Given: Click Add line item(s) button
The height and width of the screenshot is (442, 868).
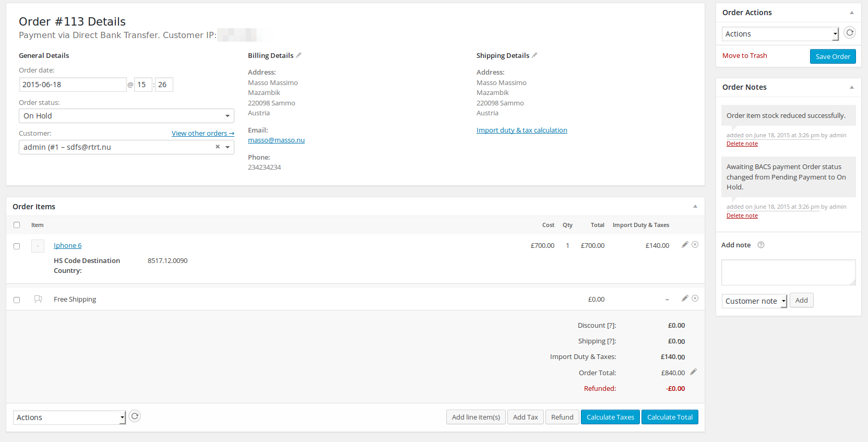Looking at the screenshot, I should click(476, 417).
